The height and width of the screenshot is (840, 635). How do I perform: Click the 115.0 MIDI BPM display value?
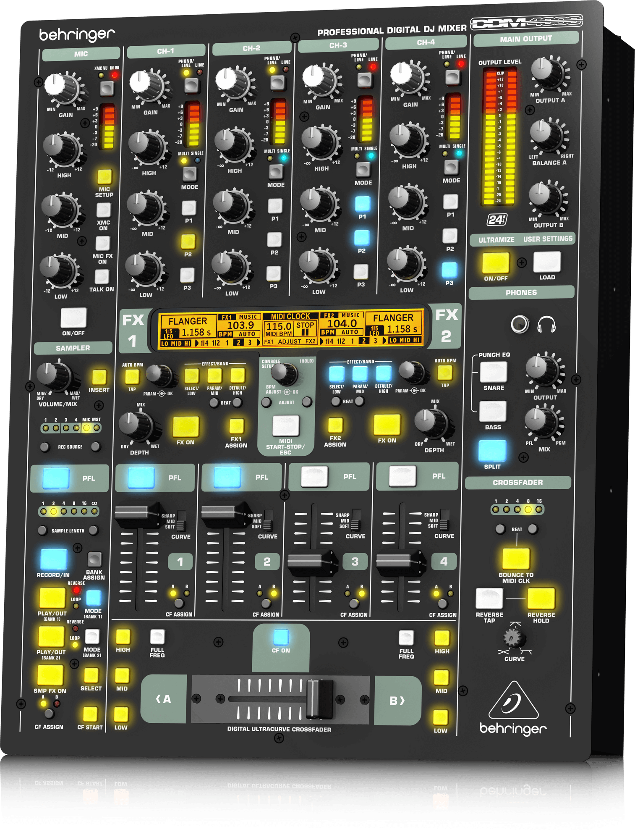(279, 326)
